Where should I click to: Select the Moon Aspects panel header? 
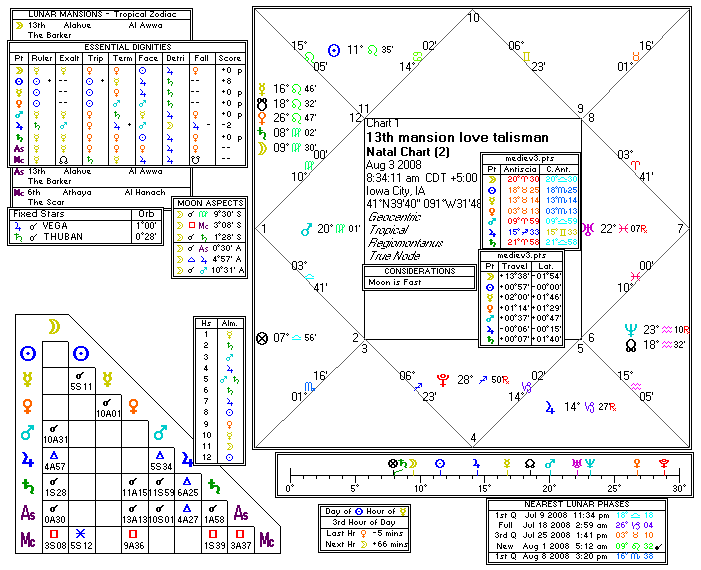tap(209, 203)
